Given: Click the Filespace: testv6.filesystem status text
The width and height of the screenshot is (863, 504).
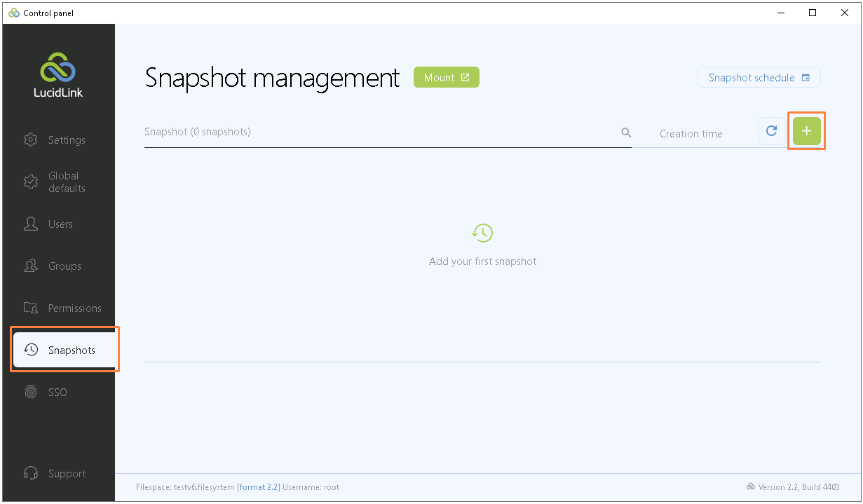Looking at the screenshot, I should 186,487.
